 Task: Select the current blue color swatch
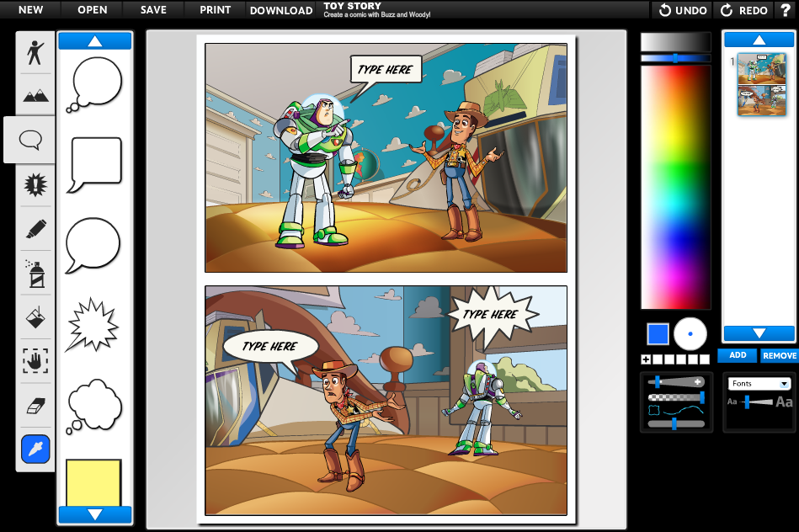pyautogui.click(x=658, y=334)
